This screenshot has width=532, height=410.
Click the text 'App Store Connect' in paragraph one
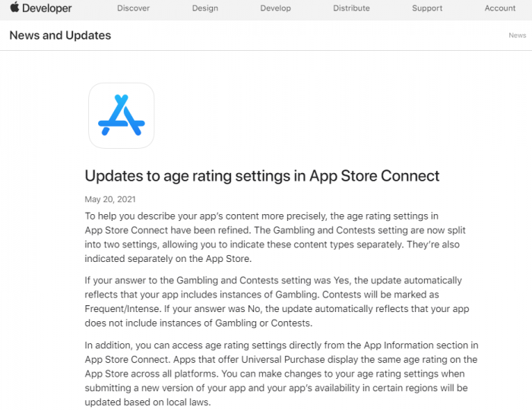(x=126, y=230)
